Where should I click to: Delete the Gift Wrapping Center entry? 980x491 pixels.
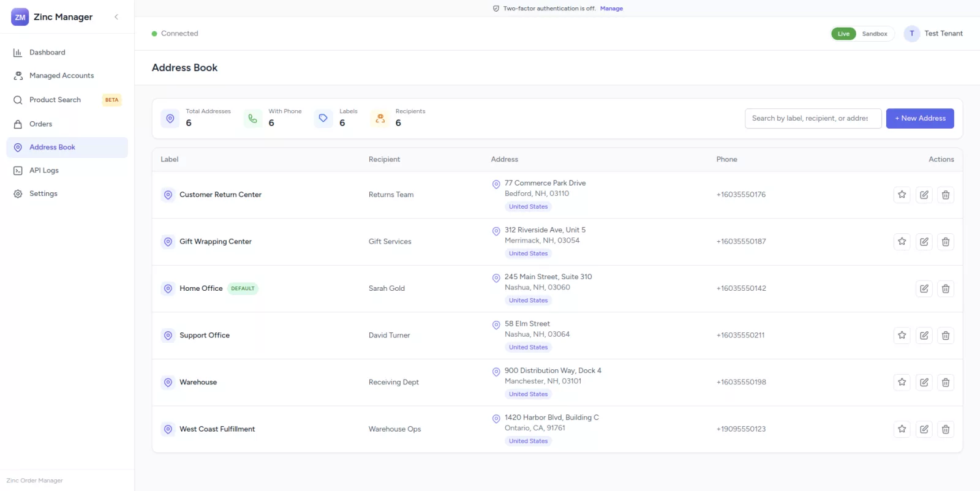point(946,242)
